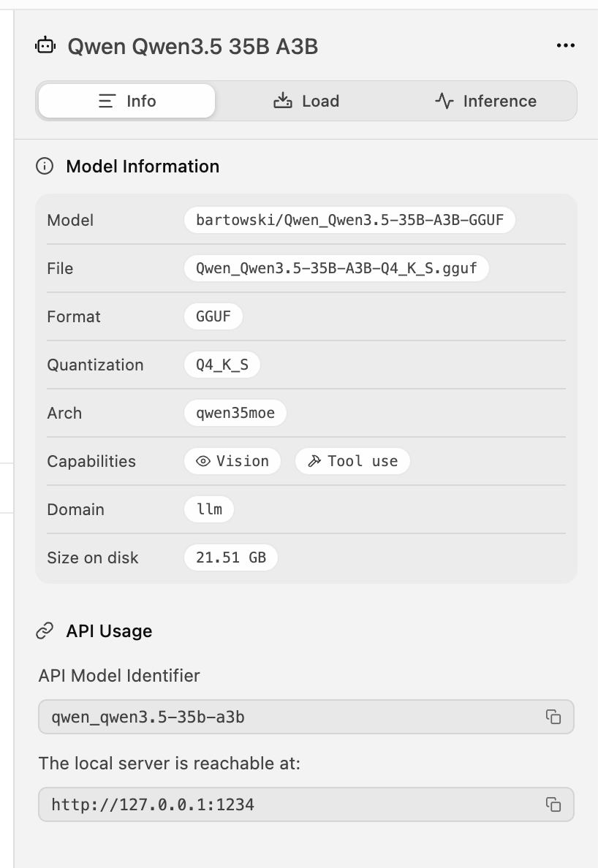Open the Inference tab
The height and width of the screenshot is (868, 598).
coord(485,101)
